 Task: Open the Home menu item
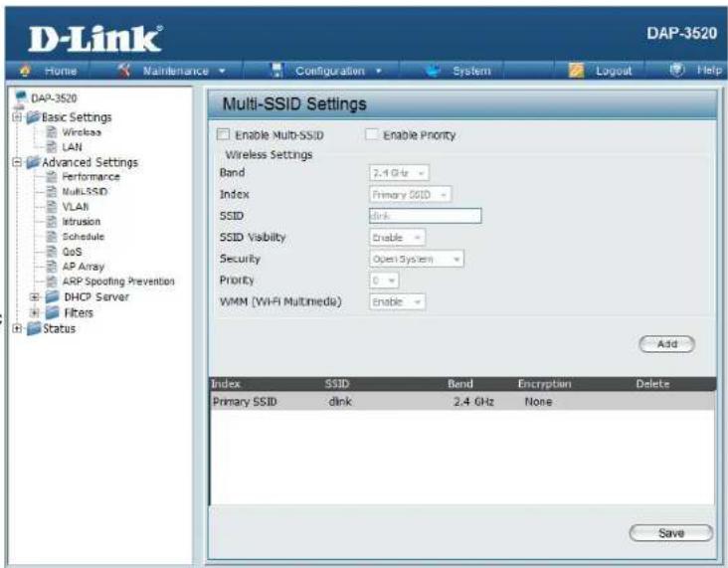tap(61, 71)
